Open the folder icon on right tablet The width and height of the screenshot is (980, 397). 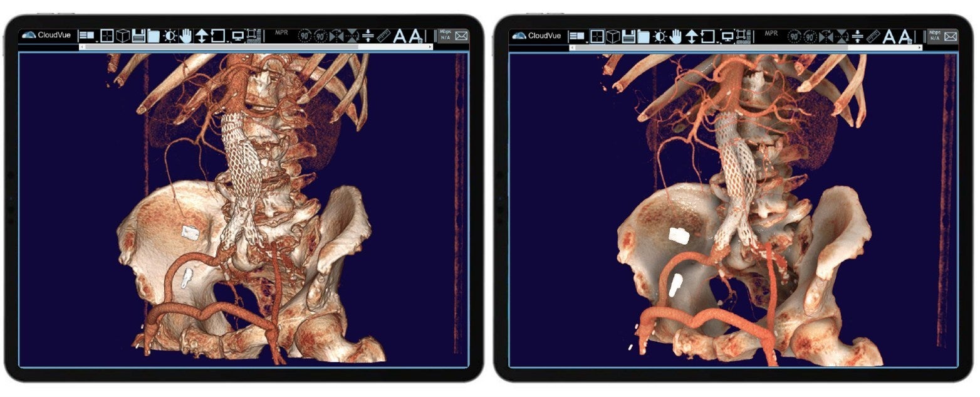pyautogui.click(x=644, y=36)
